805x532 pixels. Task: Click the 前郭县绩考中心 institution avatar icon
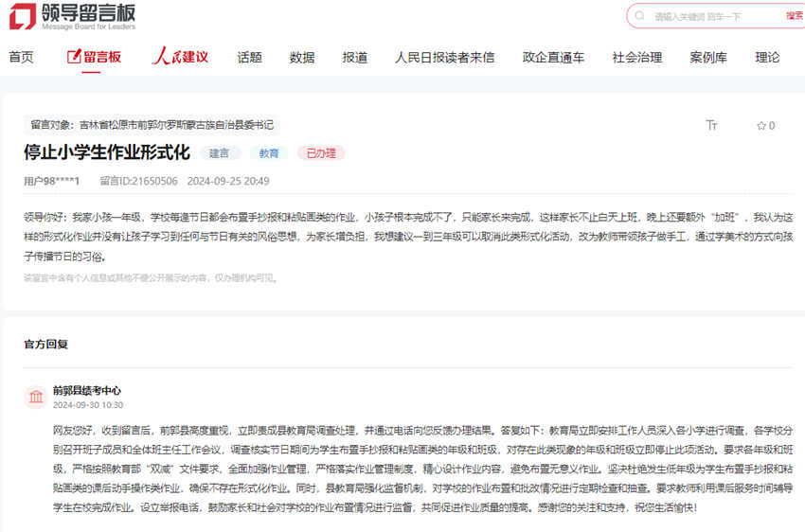point(37,397)
